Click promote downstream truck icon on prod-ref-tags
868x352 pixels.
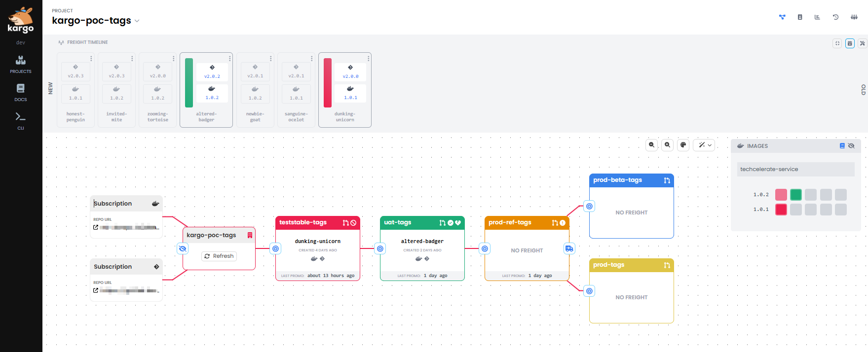coord(569,248)
